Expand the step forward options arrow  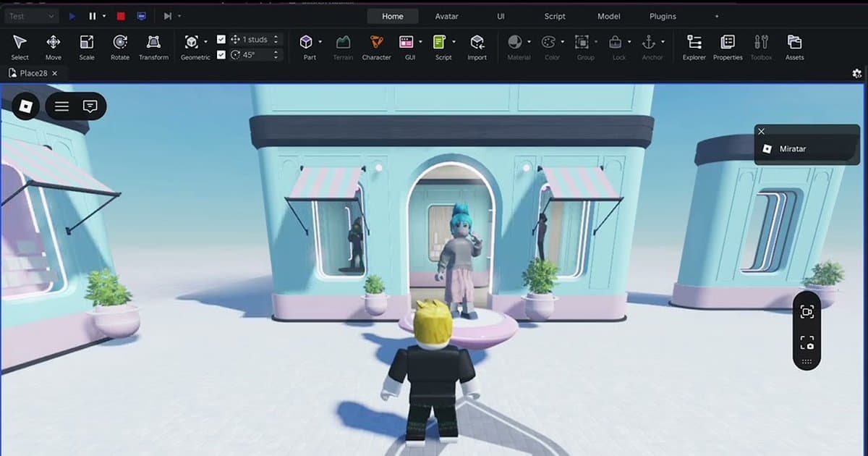pyautogui.click(x=179, y=16)
